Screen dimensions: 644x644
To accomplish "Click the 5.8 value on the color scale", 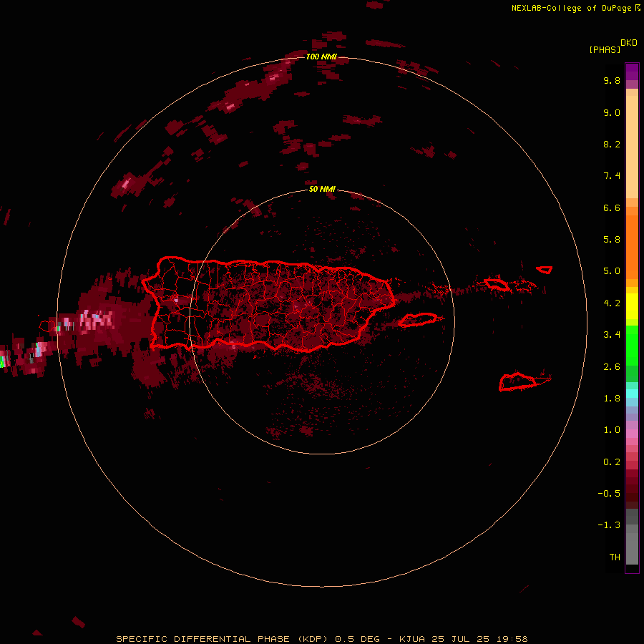I will [x=612, y=240].
